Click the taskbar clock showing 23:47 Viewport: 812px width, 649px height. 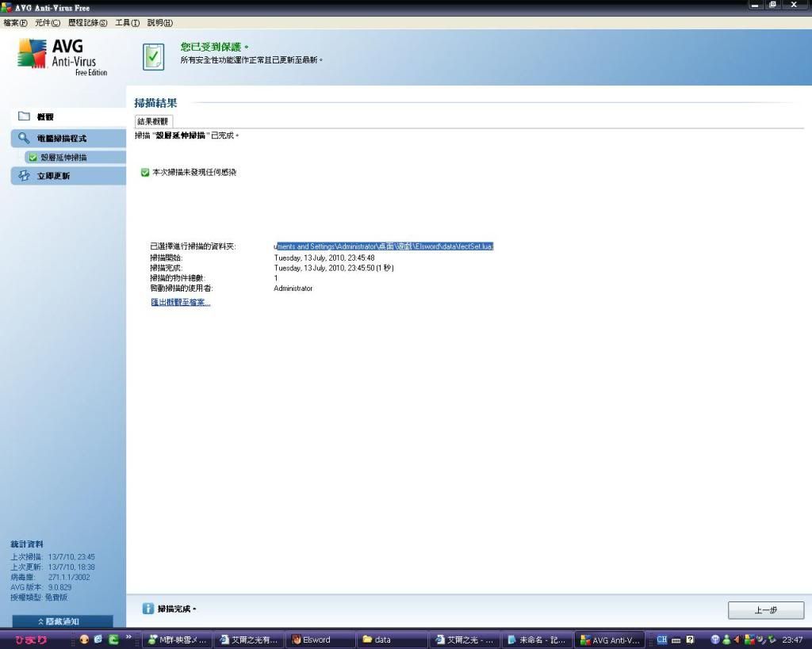(x=792, y=640)
